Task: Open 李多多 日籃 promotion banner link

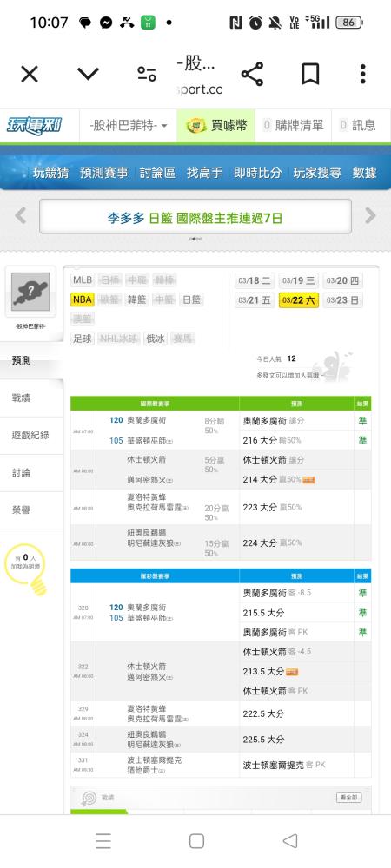Action: [x=195, y=218]
